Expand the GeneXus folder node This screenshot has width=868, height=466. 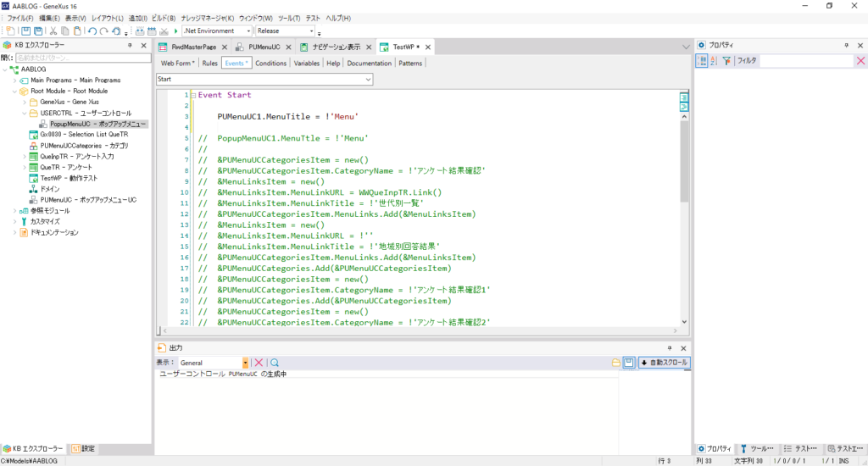25,102
